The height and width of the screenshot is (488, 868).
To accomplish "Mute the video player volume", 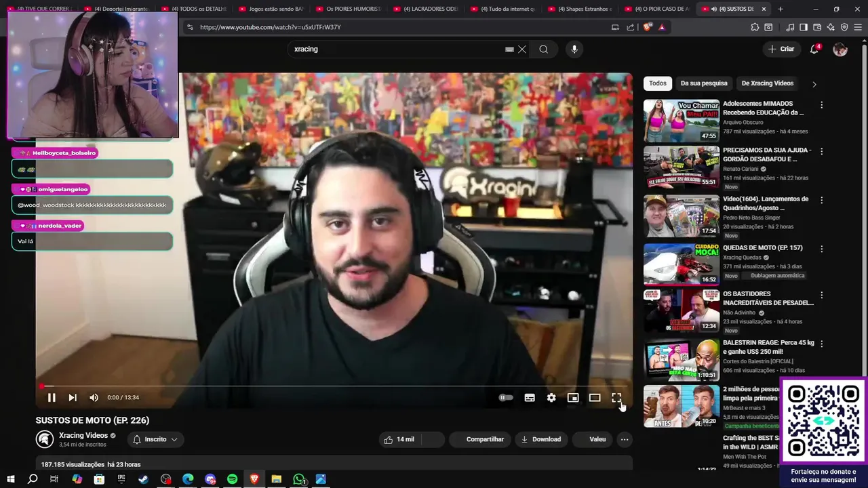I will 94,398.
